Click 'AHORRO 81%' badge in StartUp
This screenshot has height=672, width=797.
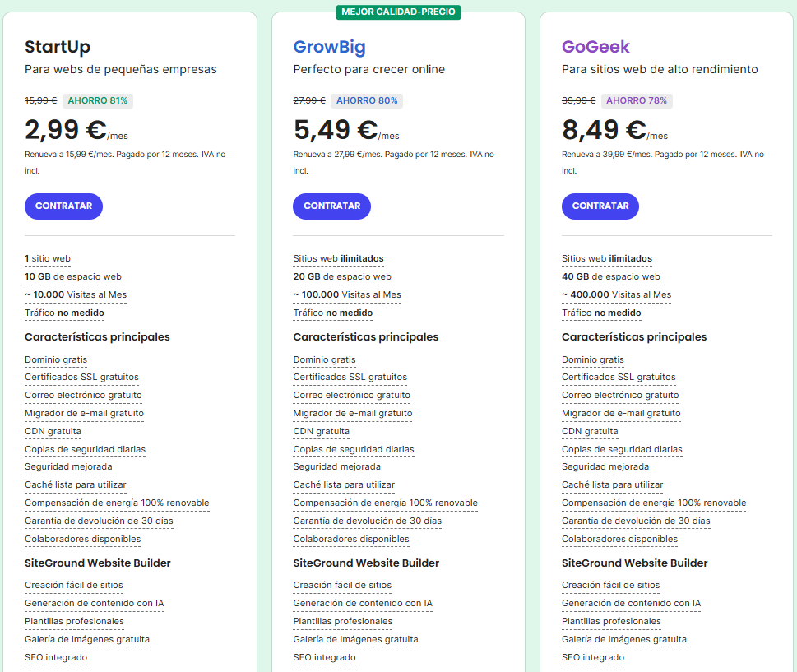point(97,101)
